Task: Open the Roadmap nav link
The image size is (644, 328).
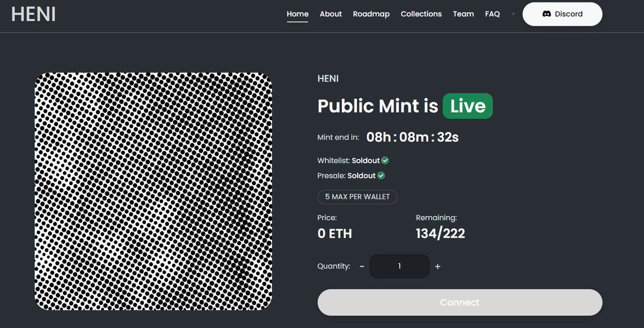Action: click(371, 14)
